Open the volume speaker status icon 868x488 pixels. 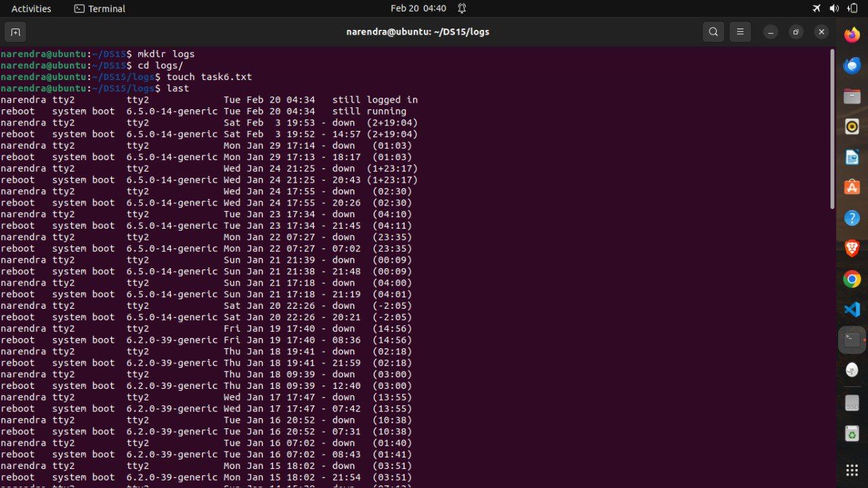pyautogui.click(x=834, y=9)
